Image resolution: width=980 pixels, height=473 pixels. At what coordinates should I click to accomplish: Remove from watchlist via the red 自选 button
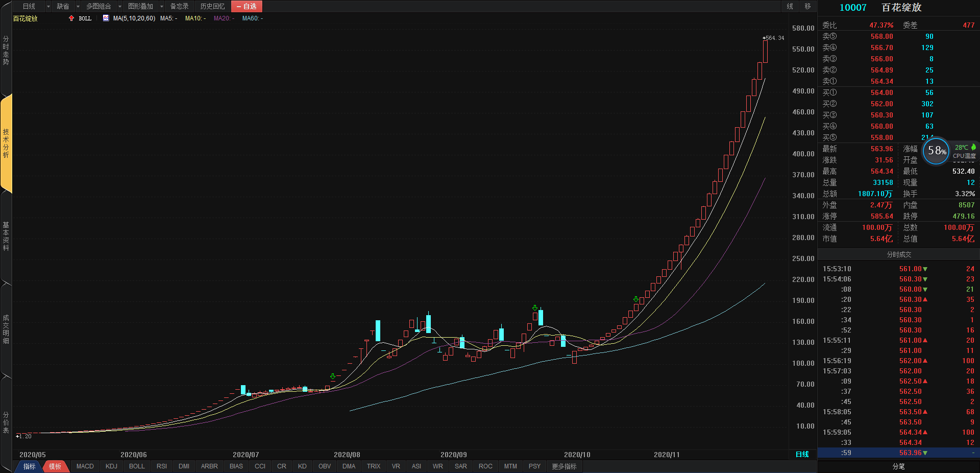coord(247,7)
